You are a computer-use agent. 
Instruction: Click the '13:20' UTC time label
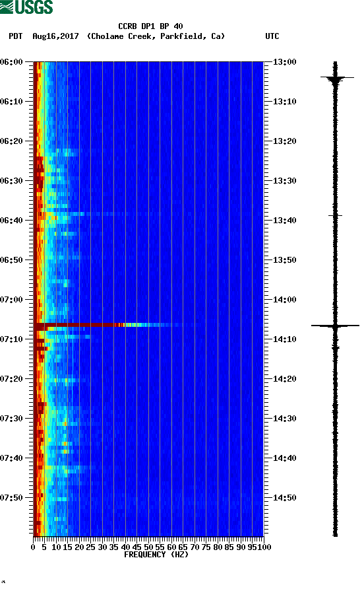pyautogui.click(x=284, y=141)
